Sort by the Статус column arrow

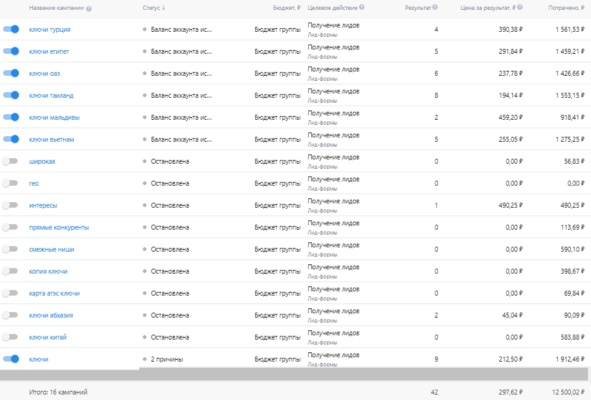pos(164,8)
